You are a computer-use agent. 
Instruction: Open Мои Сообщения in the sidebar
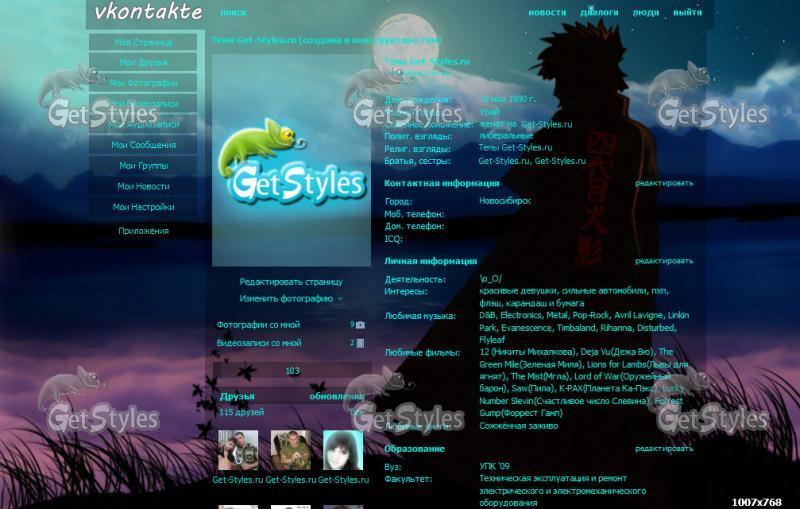pos(143,145)
